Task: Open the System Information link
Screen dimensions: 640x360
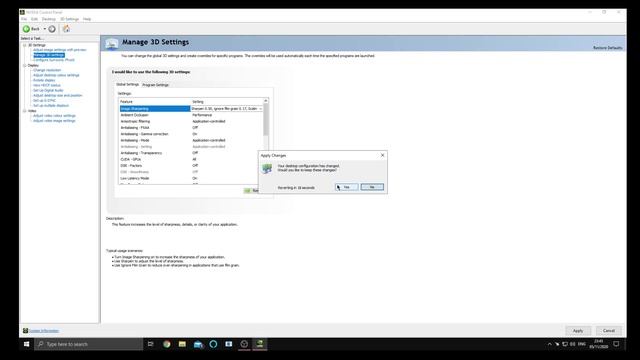Action: (44, 331)
